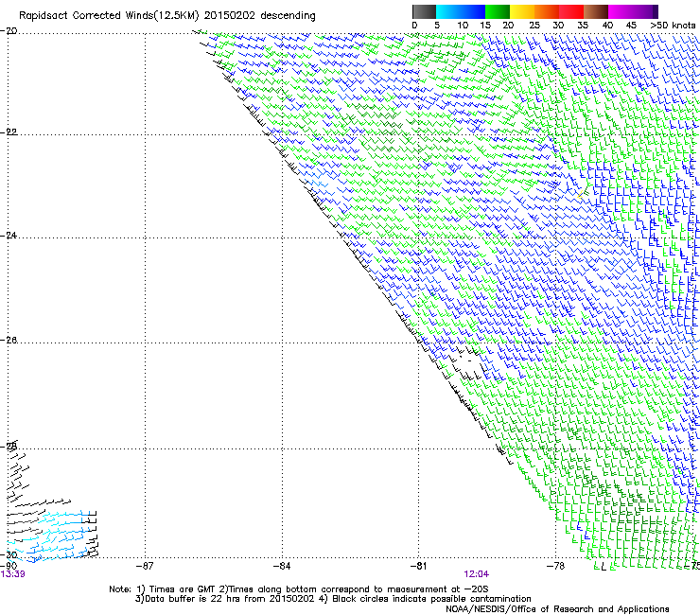Viewport: 700px width, 615px height.
Task: Click the longitude label '-81'
Action: point(418,566)
